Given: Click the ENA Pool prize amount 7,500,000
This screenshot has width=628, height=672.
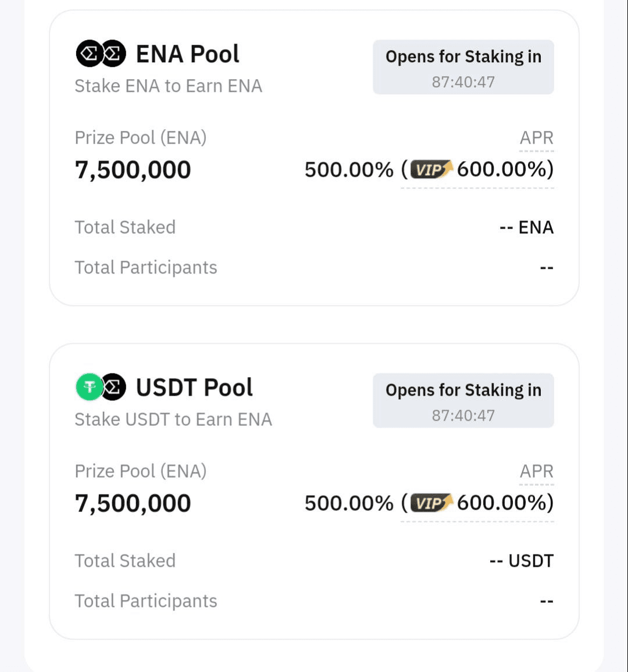Looking at the screenshot, I should pos(133,170).
